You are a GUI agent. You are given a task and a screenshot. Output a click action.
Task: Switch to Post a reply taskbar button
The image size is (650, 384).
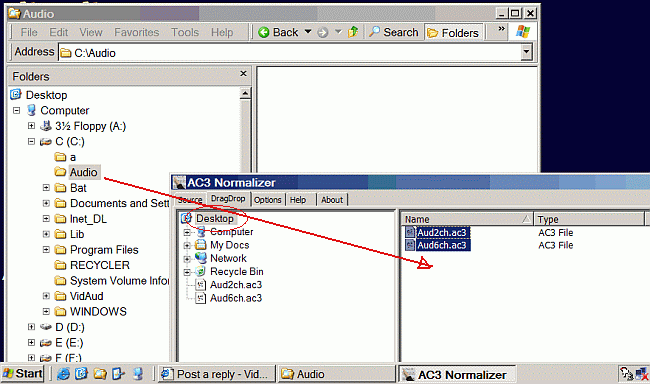coord(216,374)
